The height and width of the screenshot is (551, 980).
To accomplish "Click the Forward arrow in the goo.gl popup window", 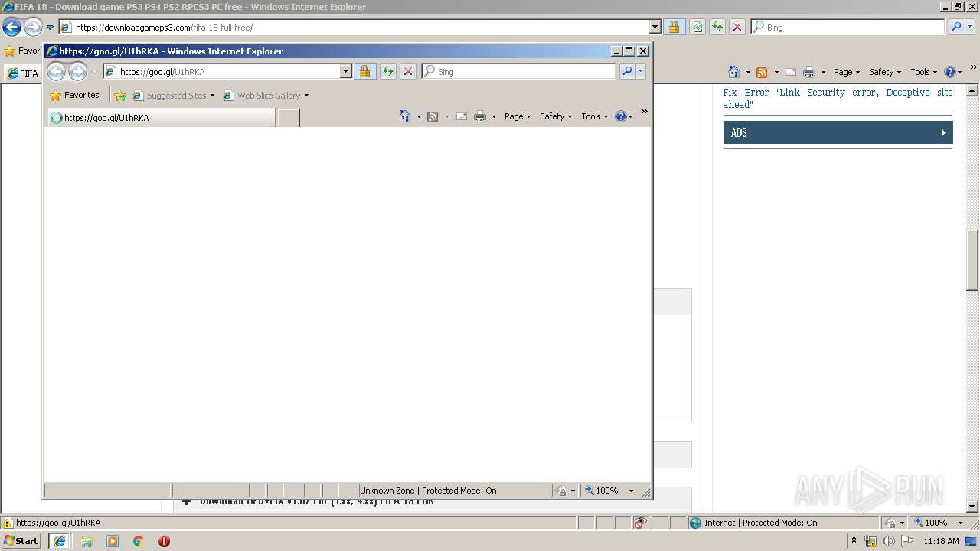I will tap(77, 72).
